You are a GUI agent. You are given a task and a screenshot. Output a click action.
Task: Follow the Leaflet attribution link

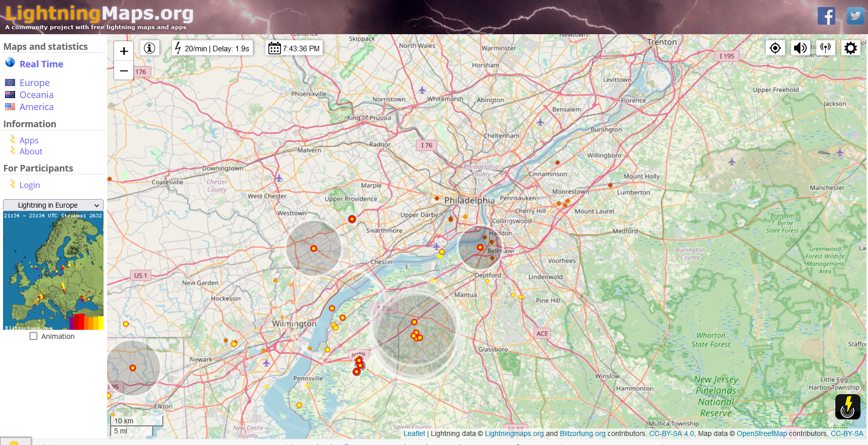point(414,433)
